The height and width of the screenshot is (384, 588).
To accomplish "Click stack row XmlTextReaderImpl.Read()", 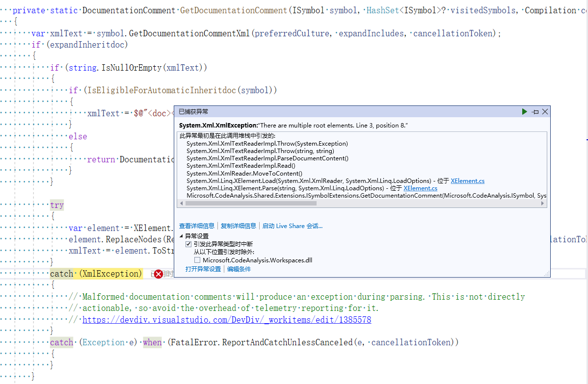I will (x=241, y=166).
